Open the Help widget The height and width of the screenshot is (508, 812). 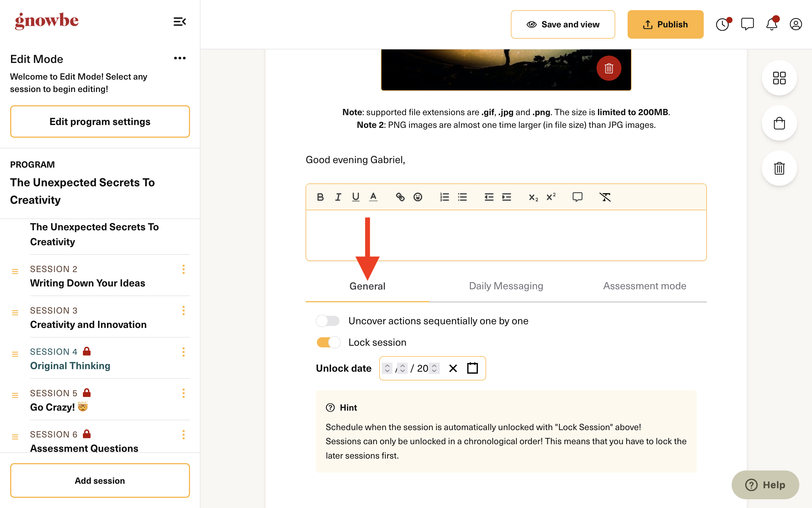point(765,485)
